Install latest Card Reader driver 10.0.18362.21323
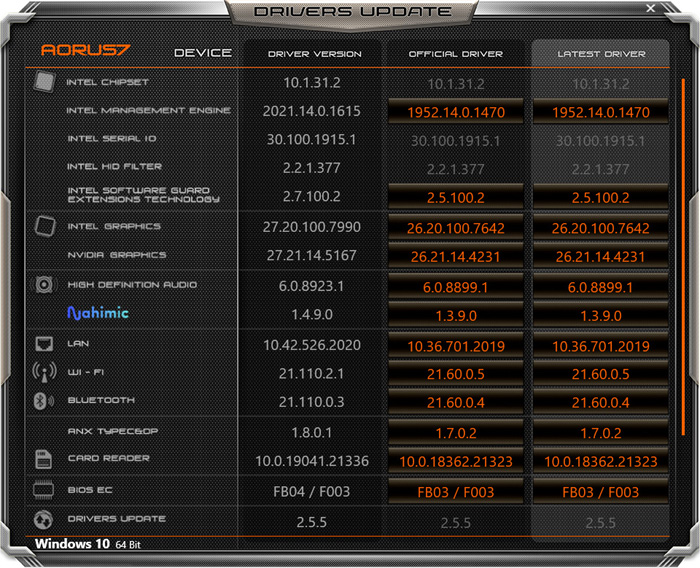This screenshot has width=700, height=568. (x=601, y=461)
